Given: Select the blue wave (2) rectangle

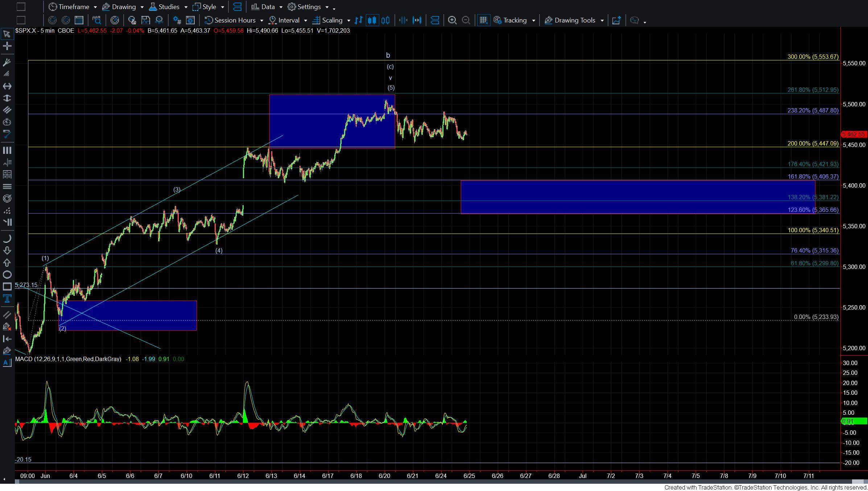Looking at the screenshot, I should (128, 315).
